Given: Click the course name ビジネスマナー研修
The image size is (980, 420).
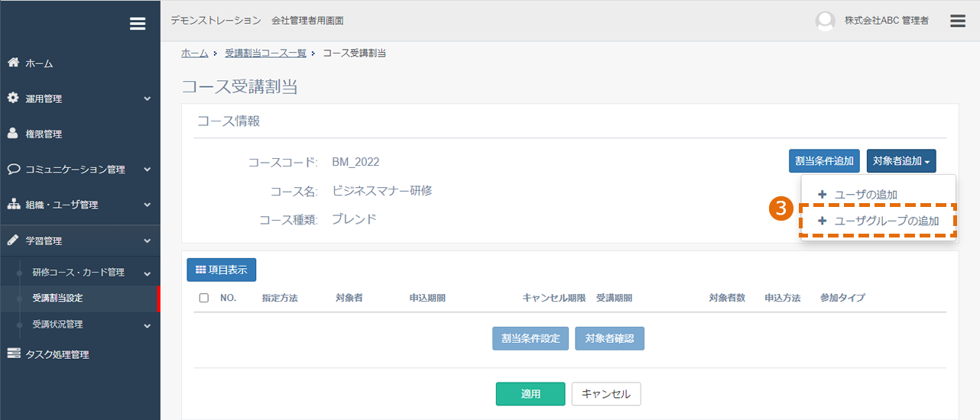Looking at the screenshot, I should (x=382, y=191).
